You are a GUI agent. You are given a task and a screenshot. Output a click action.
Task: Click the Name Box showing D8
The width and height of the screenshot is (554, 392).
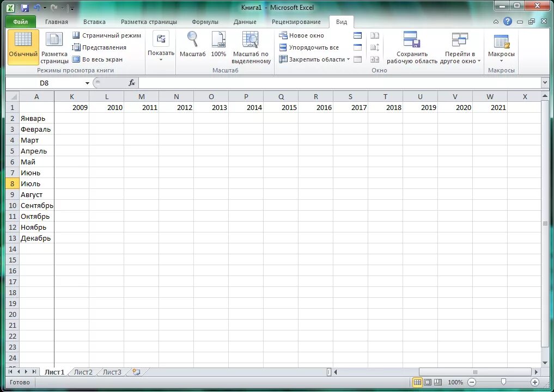(45, 83)
